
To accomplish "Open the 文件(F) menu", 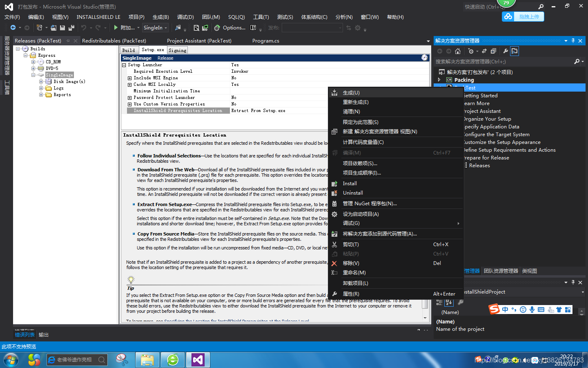I will 12,17.
